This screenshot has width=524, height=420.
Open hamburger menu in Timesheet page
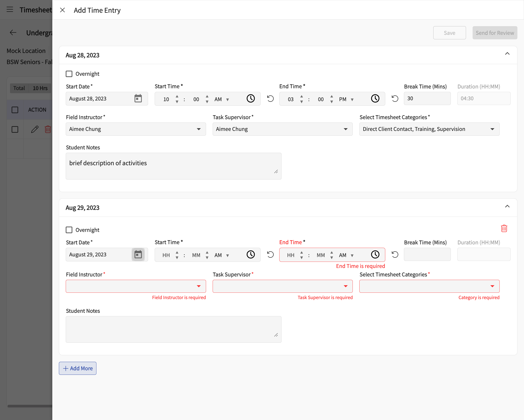(x=10, y=10)
